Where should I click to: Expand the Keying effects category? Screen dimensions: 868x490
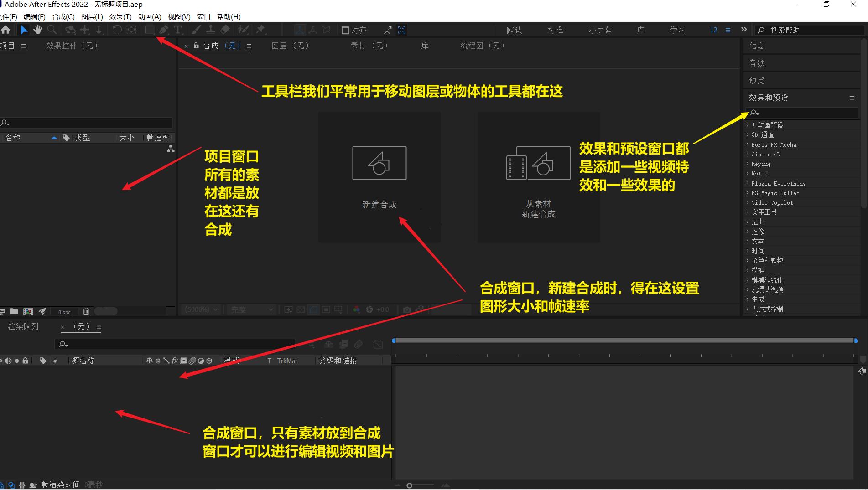(x=761, y=164)
